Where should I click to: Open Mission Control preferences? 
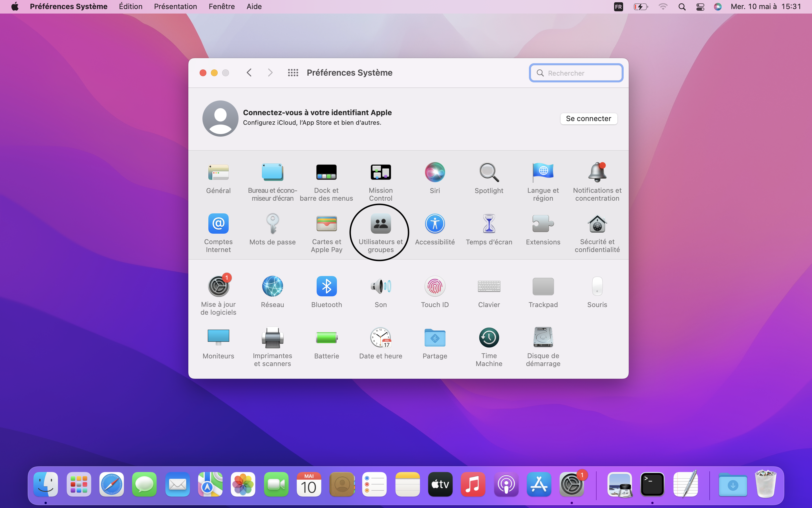tap(381, 182)
